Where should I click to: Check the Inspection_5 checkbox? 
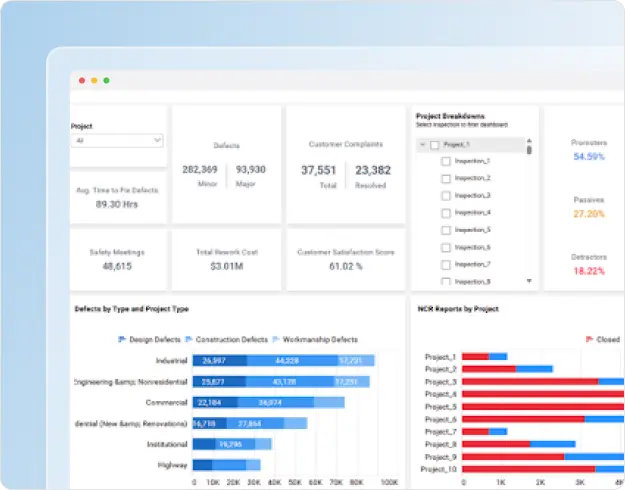pos(446,230)
